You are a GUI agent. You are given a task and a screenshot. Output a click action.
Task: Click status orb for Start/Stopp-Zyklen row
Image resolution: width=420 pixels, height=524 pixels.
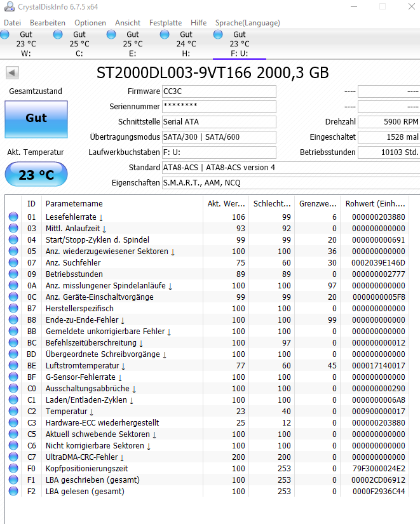(13, 239)
